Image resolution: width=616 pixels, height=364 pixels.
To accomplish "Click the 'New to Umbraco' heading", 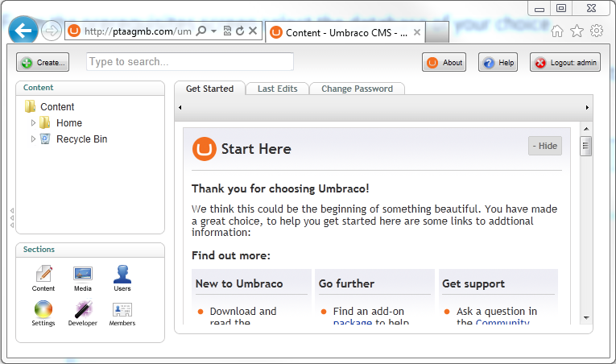I will [239, 283].
